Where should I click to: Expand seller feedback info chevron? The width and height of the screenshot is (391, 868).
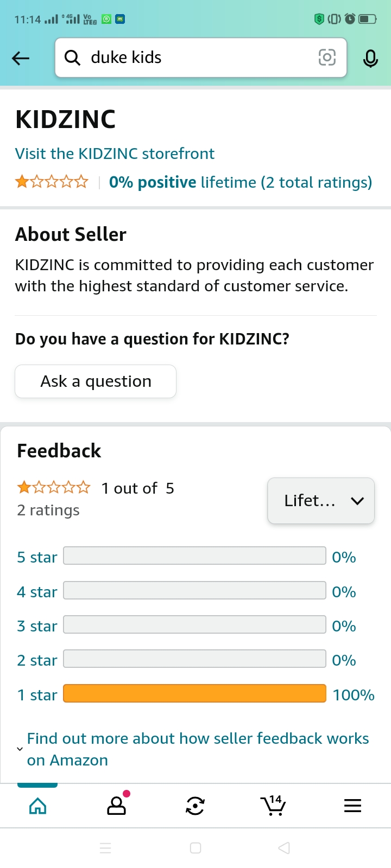coord(20,749)
